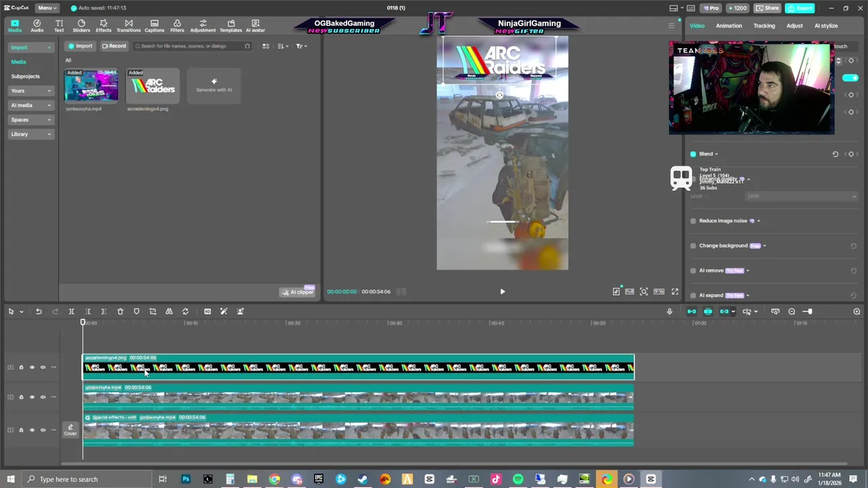Mute the Special effects track speaker icon
868x488 pixels.
tap(43, 430)
